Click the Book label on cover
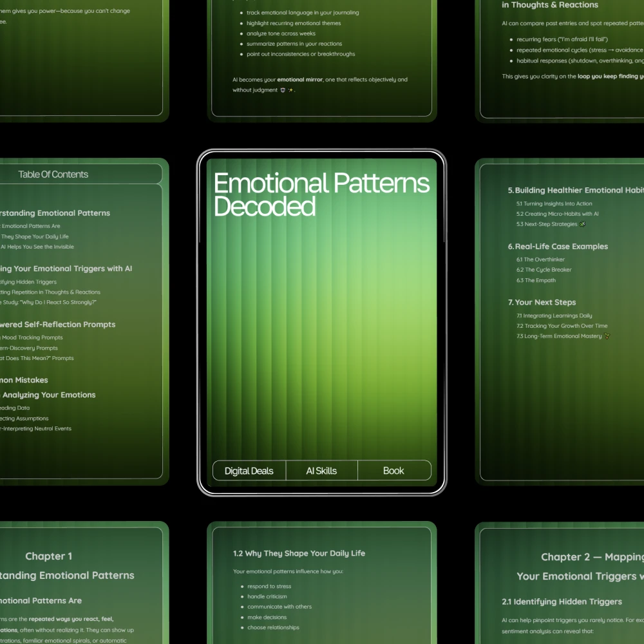The width and height of the screenshot is (644, 644). pos(393,471)
